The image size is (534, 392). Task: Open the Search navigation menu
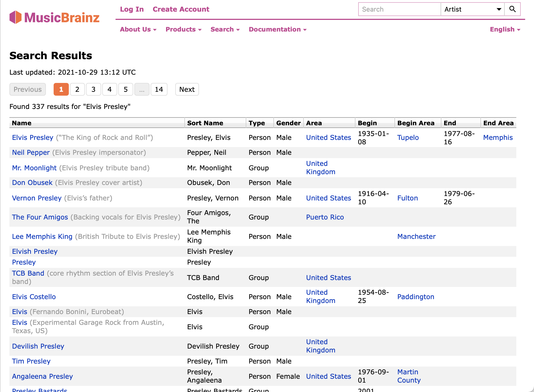coord(225,29)
